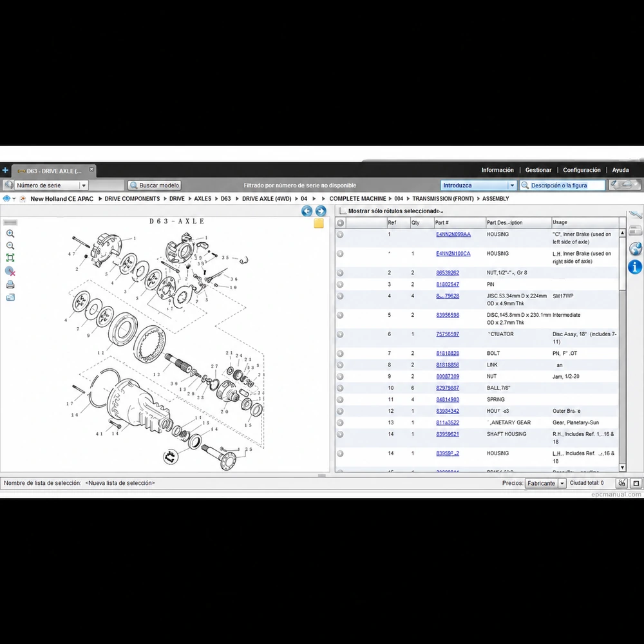Image resolution: width=644 pixels, height=644 pixels.
Task: Open part link 80087309
Action: tap(448, 377)
